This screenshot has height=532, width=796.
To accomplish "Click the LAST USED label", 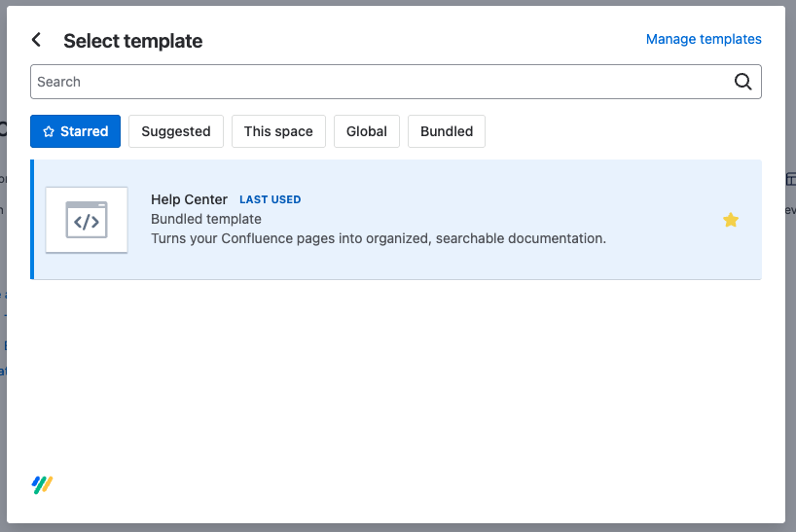I will click(x=271, y=199).
